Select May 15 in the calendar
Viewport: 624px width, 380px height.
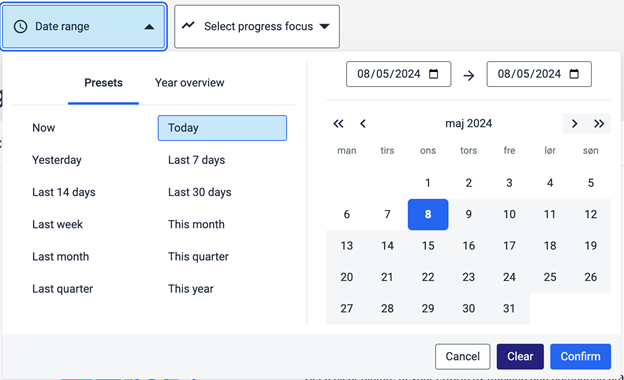pyautogui.click(x=428, y=246)
